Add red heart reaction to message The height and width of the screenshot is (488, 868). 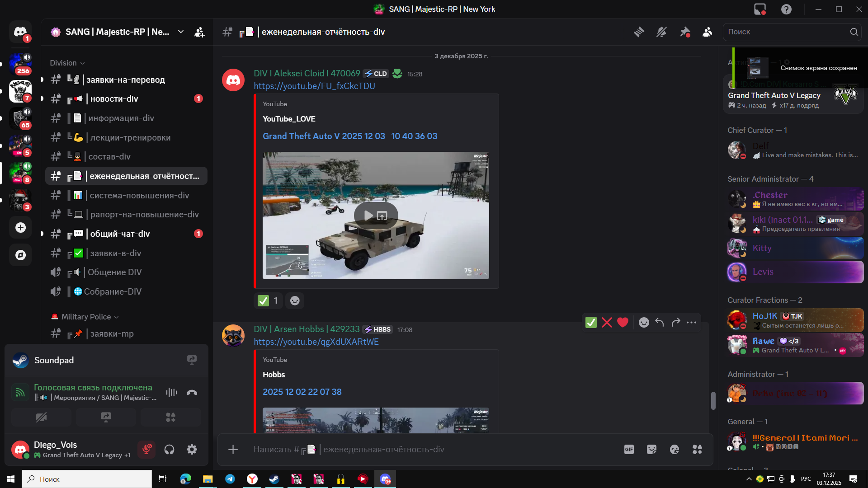(623, 323)
